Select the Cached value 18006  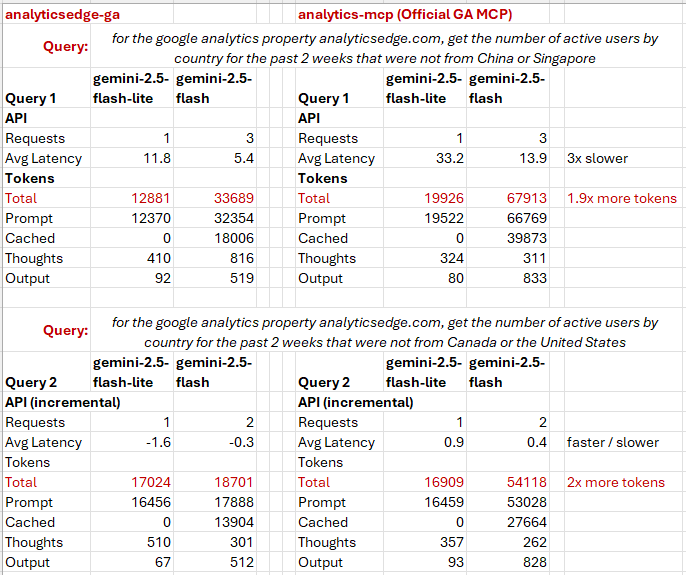click(233, 238)
